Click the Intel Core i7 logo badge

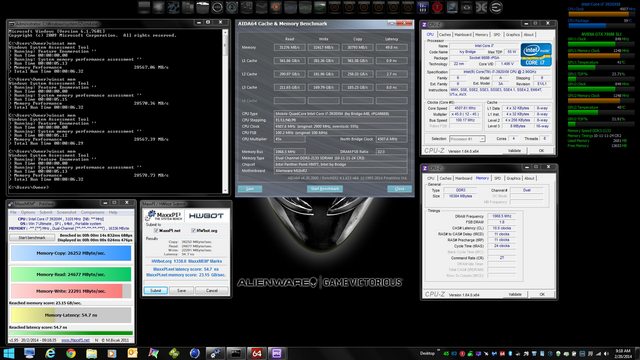click(536, 54)
